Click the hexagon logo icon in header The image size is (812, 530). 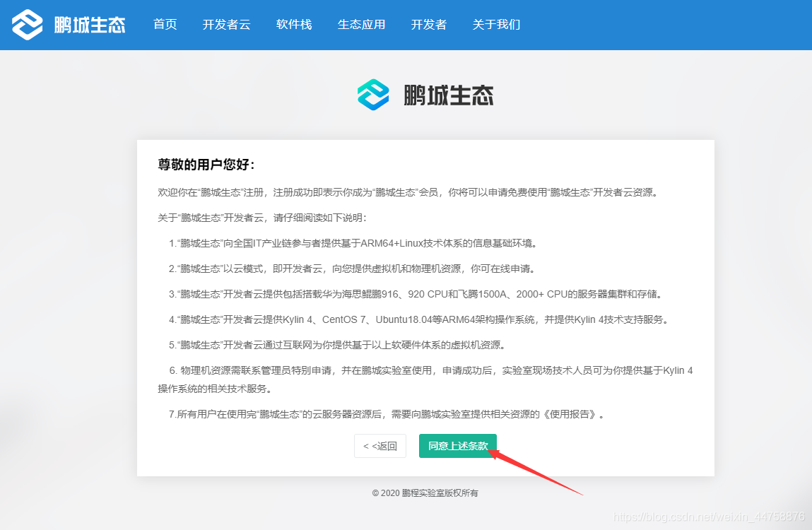pos(28,25)
